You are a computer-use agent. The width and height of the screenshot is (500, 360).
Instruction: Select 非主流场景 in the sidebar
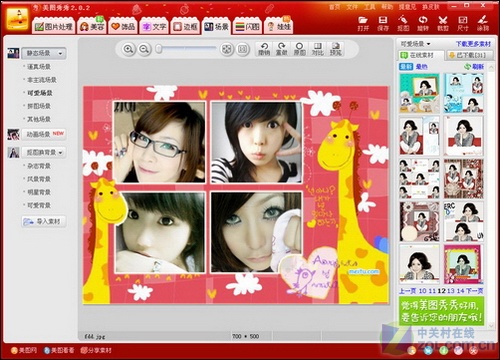pyautogui.click(x=42, y=80)
